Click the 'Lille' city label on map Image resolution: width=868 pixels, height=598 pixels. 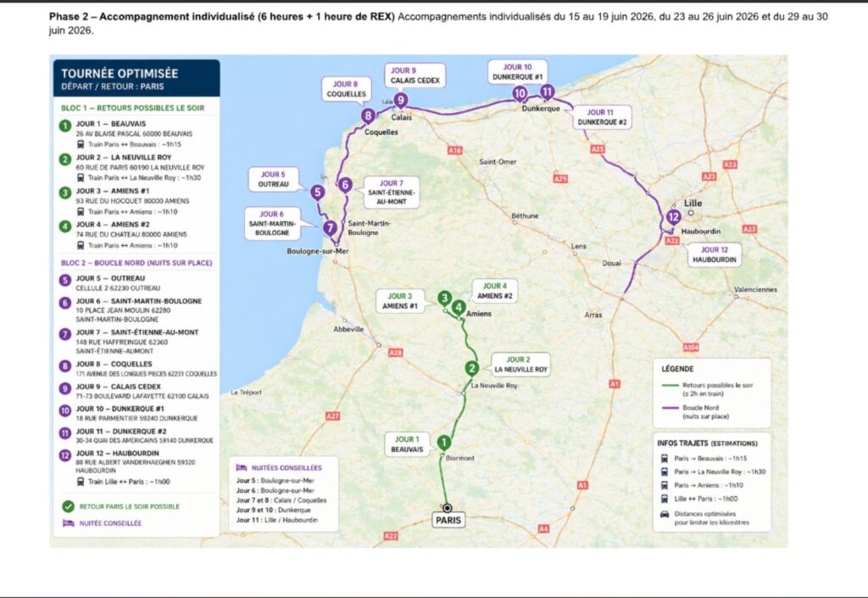693,204
